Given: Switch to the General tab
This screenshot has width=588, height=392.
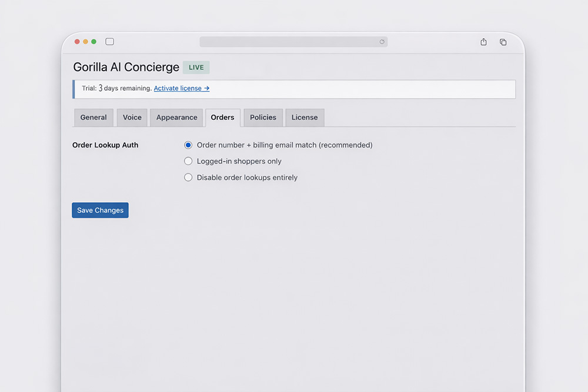Looking at the screenshot, I should pos(93,118).
